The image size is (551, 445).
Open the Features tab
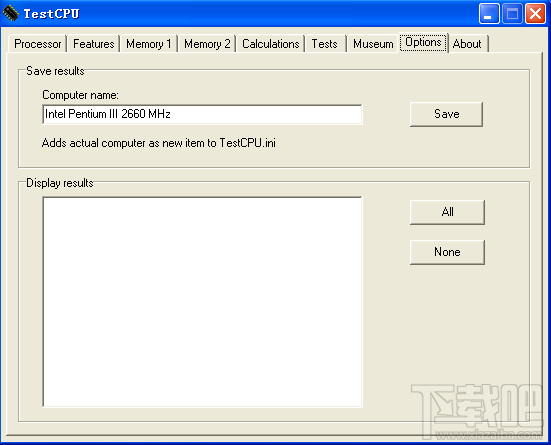[x=93, y=44]
